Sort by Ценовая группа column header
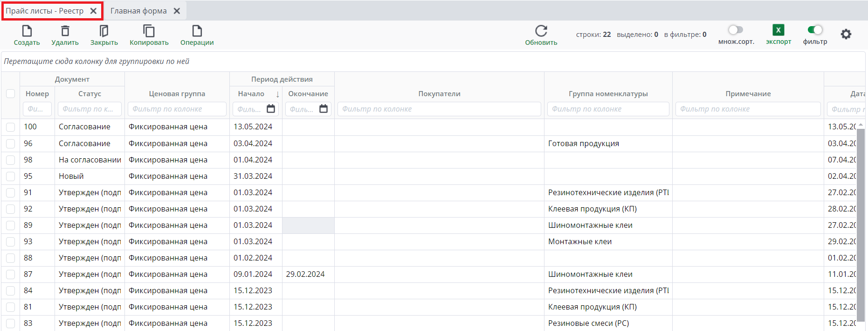The height and width of the screenshot is (331, 868). (177, 94)
